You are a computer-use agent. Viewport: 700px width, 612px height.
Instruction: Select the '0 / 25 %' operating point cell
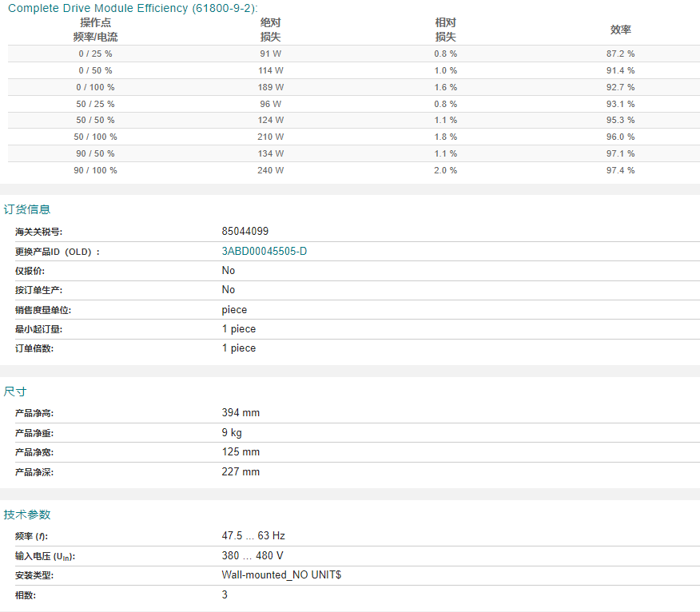[95, 54]
